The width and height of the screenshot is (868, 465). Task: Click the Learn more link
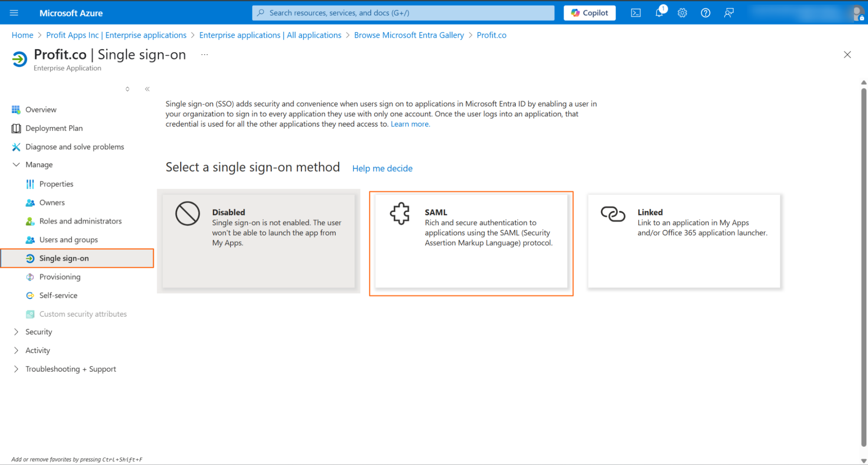click(410, 124)
